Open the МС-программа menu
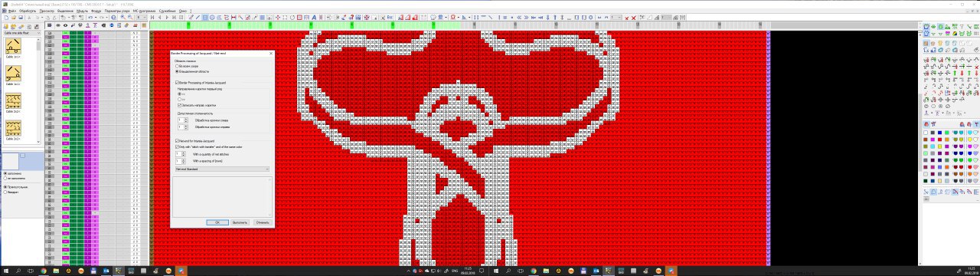The image size is (980, 276). click(x=144, y=11)
